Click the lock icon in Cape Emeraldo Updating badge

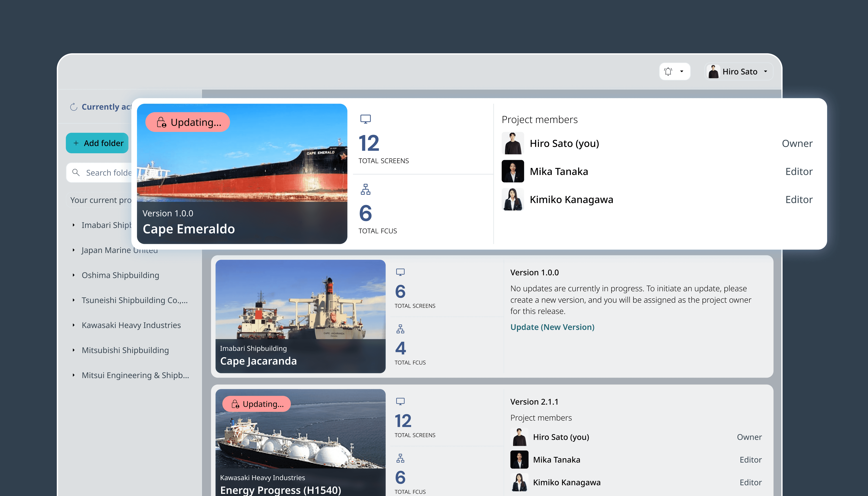point(161,122)
